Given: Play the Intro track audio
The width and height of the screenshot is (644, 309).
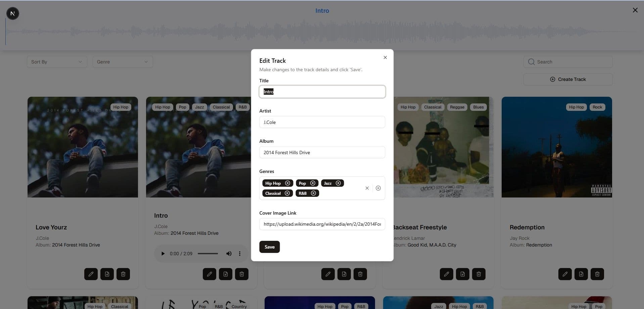Looking at the screenshot, I should pos(163,254).
